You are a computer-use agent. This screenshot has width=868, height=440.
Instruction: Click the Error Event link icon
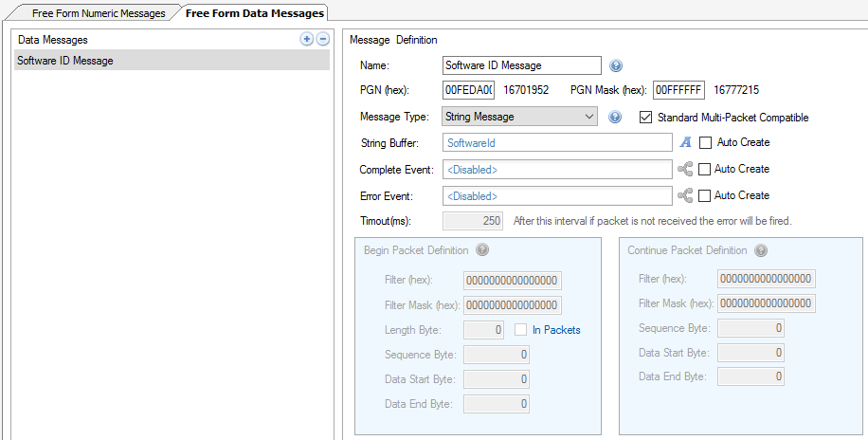click(686, 195)
